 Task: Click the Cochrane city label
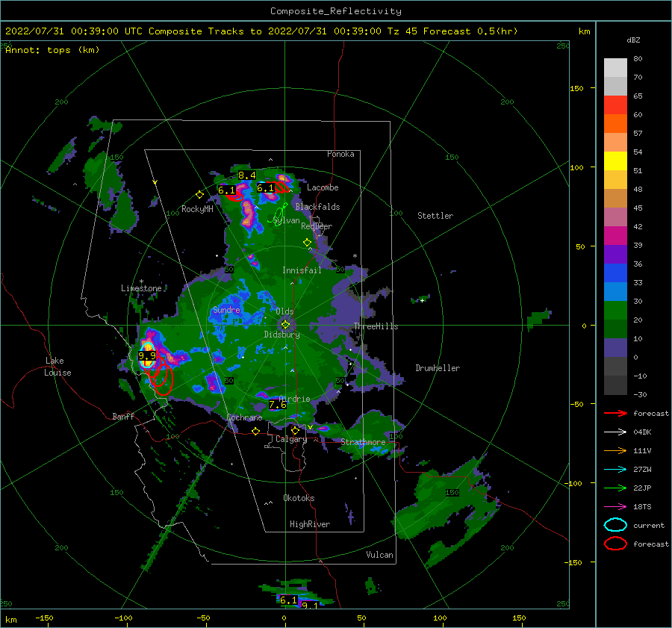[x=244, y=417]
